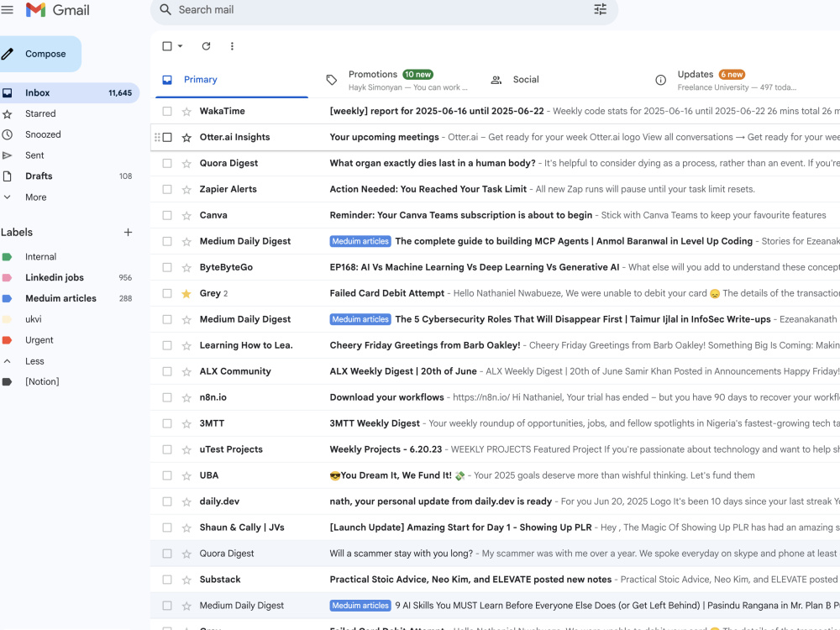
Task: Click the Sent arrow icon
Action: pyautogui.click(x=7, y=155)
